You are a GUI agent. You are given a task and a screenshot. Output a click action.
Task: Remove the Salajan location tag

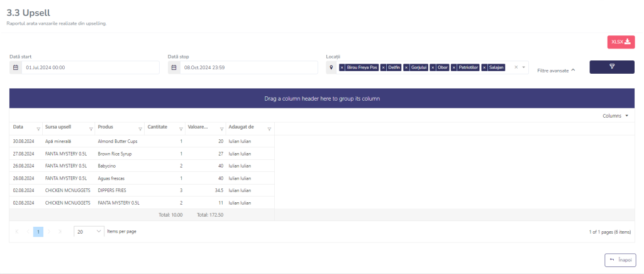tap(484, 67)
